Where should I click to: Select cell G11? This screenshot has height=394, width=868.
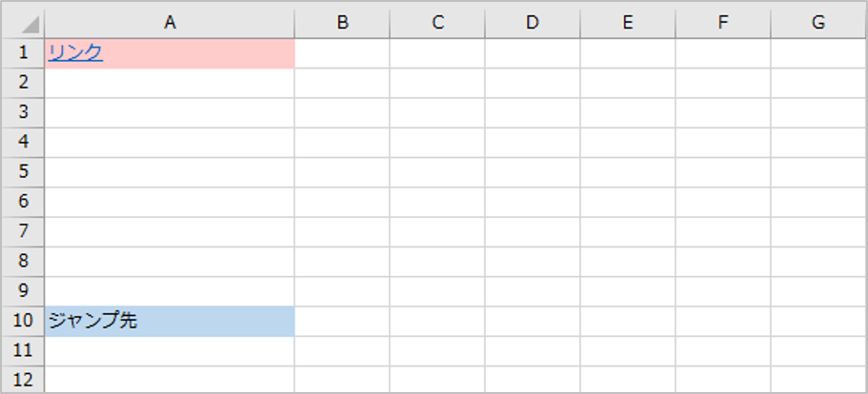click(x=818, y=351)
